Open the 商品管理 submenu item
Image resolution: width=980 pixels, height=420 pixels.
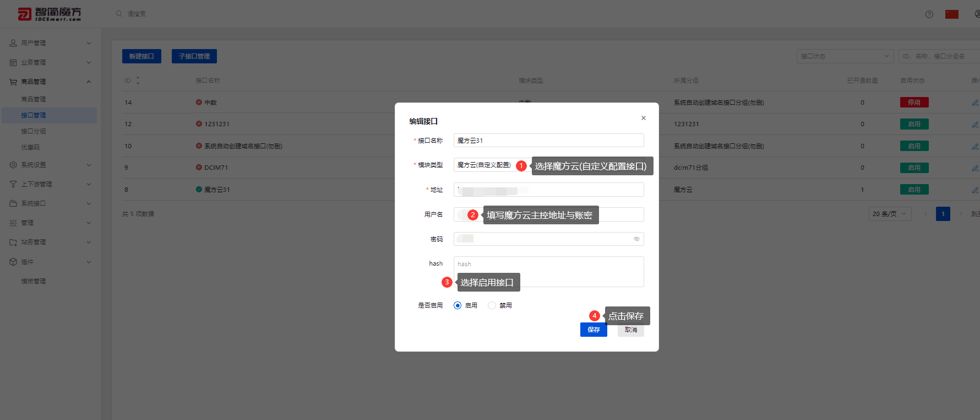point(34,99)
